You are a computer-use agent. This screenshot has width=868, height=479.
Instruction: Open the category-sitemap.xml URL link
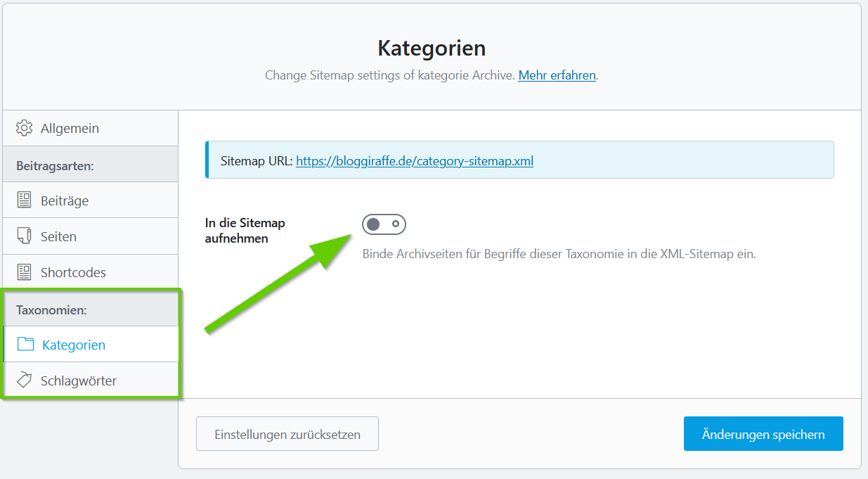(415, 161)
